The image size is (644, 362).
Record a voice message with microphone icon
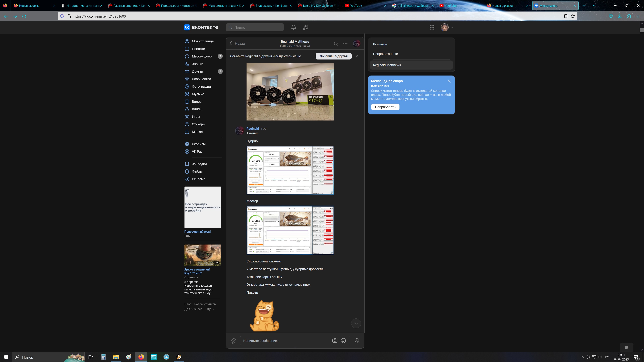357,341
